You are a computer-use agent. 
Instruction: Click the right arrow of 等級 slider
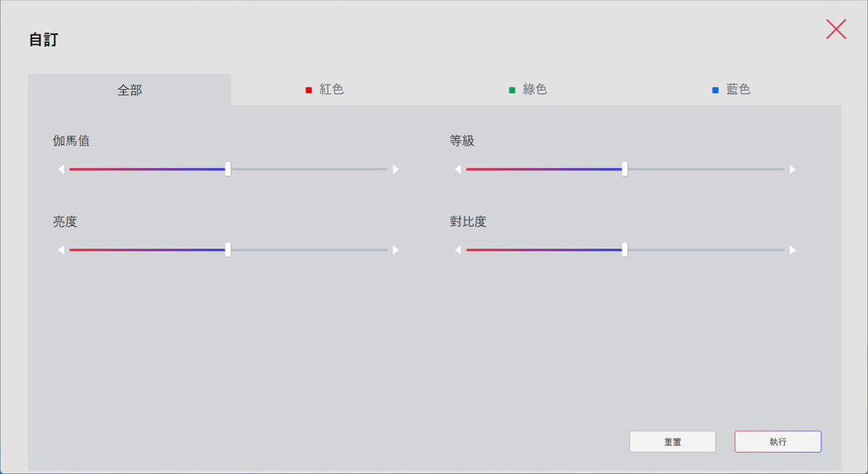point(793,170)
